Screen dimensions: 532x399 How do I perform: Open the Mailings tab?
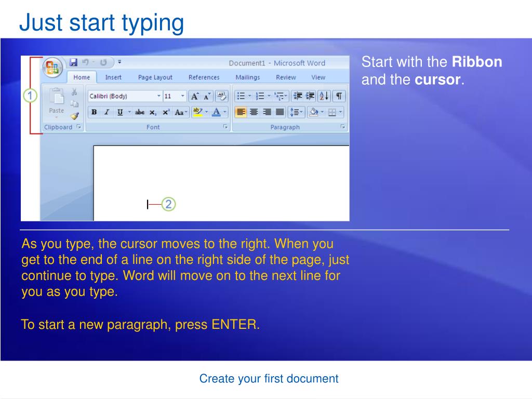pos(248,77)
